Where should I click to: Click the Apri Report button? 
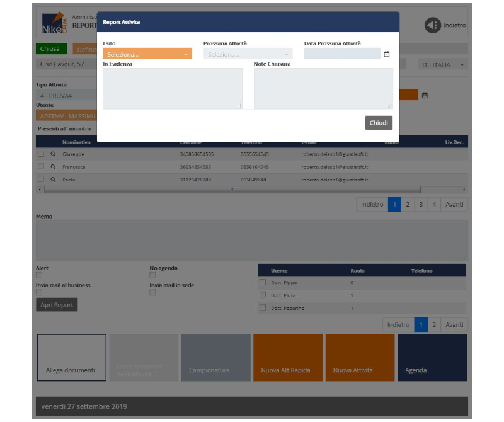point(57,305)
